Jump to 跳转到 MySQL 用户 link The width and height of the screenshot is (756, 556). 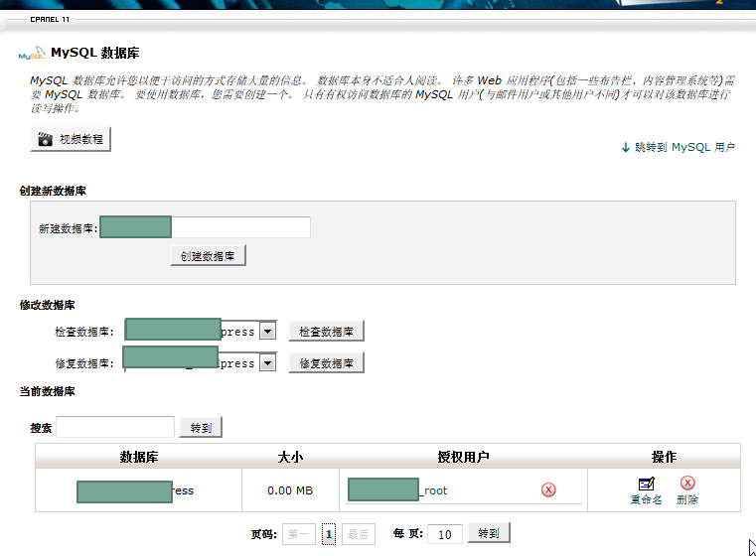(x=684, y=147)
